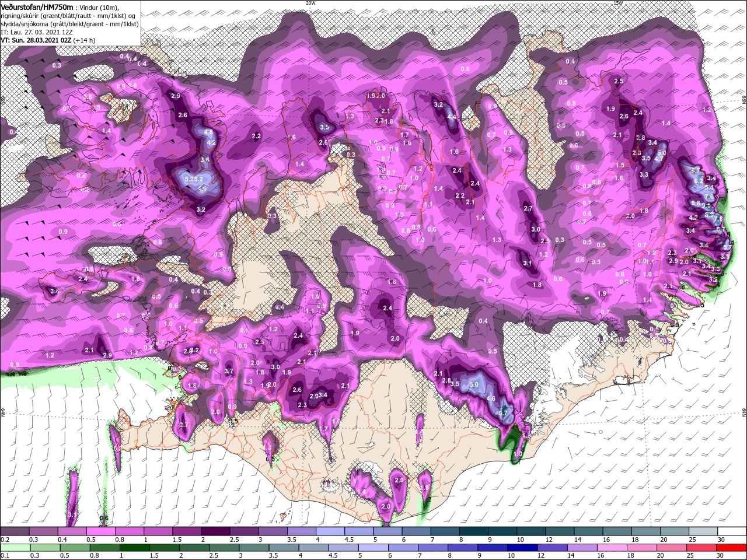Screen dimensions: 747x560
Task: Click the bright red swatch labeled 30
Action: click(x=732, y=548)
